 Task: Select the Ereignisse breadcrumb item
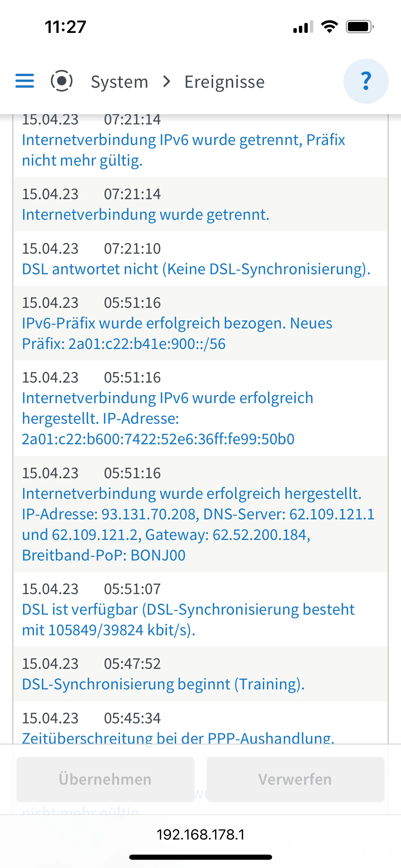click(224, 82)
